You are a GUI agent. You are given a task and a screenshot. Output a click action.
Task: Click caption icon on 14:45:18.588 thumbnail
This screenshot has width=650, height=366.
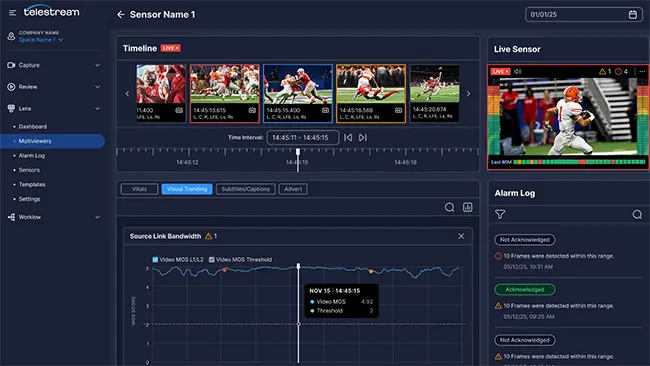tap(398, 110)
